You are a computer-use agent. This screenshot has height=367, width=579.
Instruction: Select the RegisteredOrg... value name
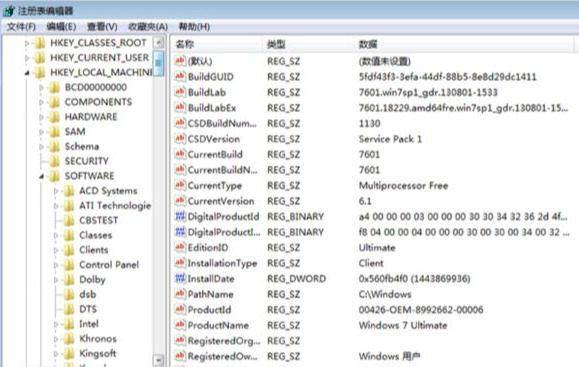pos(224,340)
